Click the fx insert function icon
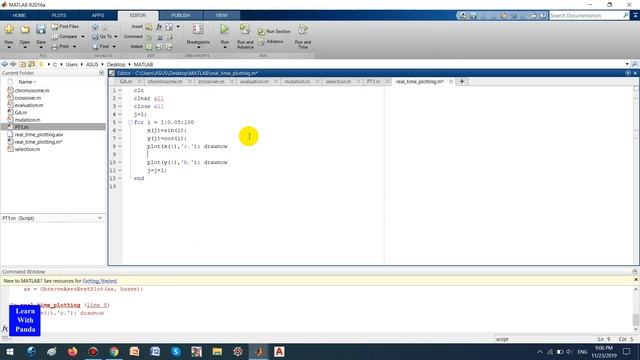This screenshot has width=640, height=360. [159, 27]
